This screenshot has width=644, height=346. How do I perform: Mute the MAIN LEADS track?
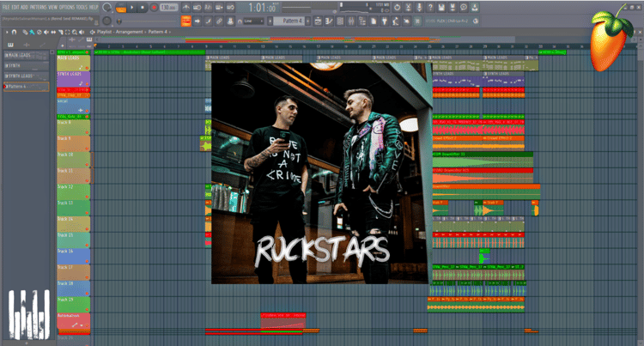click(x=87, y=68)
